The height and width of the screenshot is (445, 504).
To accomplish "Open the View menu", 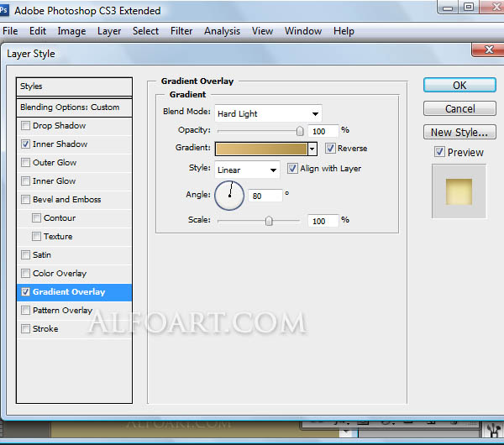I will (262, 31).
